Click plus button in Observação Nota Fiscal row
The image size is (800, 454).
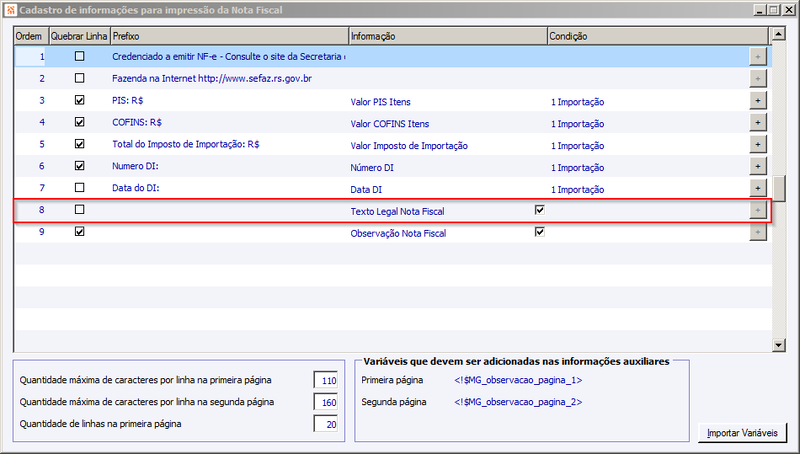(758, 232)
